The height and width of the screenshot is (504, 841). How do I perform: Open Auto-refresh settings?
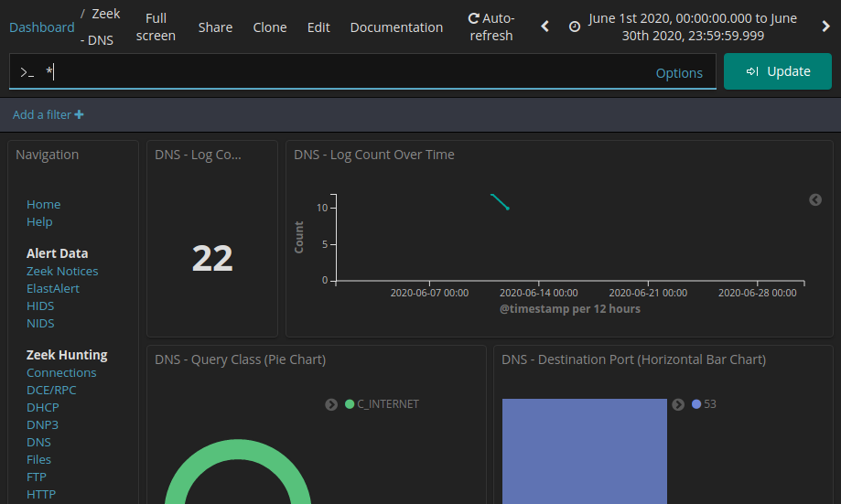491,27
